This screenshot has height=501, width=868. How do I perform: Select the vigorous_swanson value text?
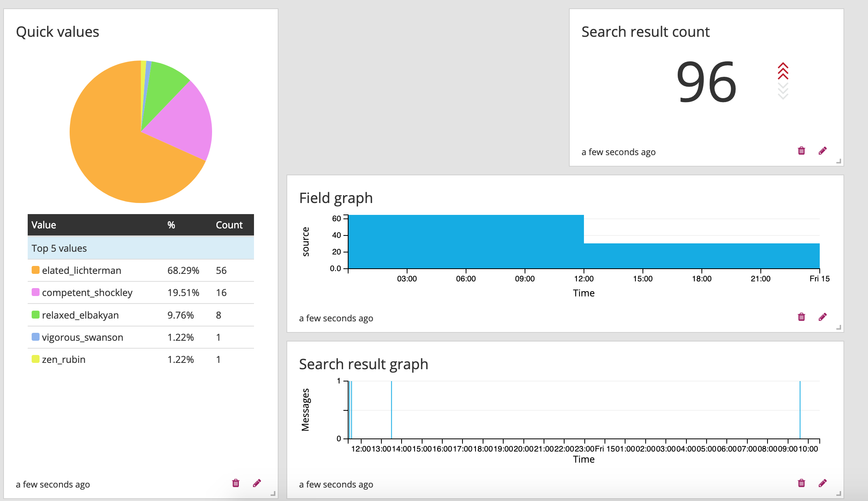pyautogui.click(x=82, y=337)
